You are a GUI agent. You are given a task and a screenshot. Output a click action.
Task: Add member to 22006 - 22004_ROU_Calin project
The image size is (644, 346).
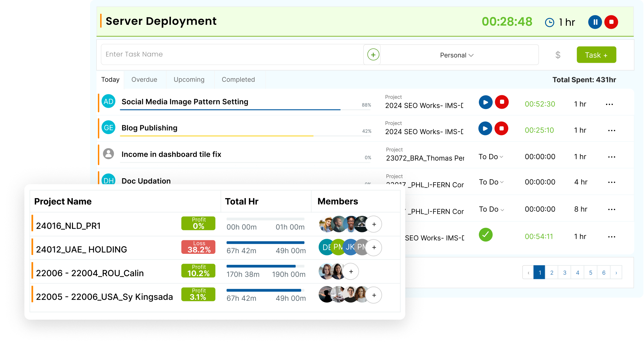[351, 272]
